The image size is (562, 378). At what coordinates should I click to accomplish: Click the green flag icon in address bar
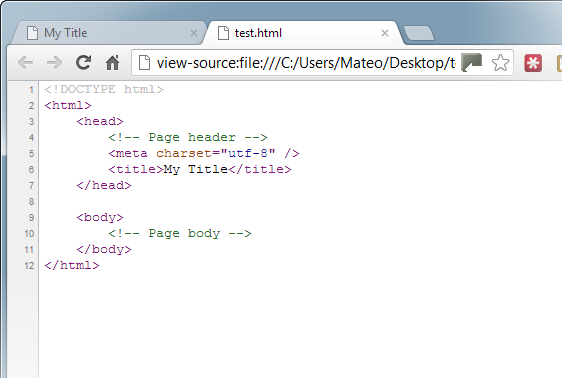click(x=471, y=63)
